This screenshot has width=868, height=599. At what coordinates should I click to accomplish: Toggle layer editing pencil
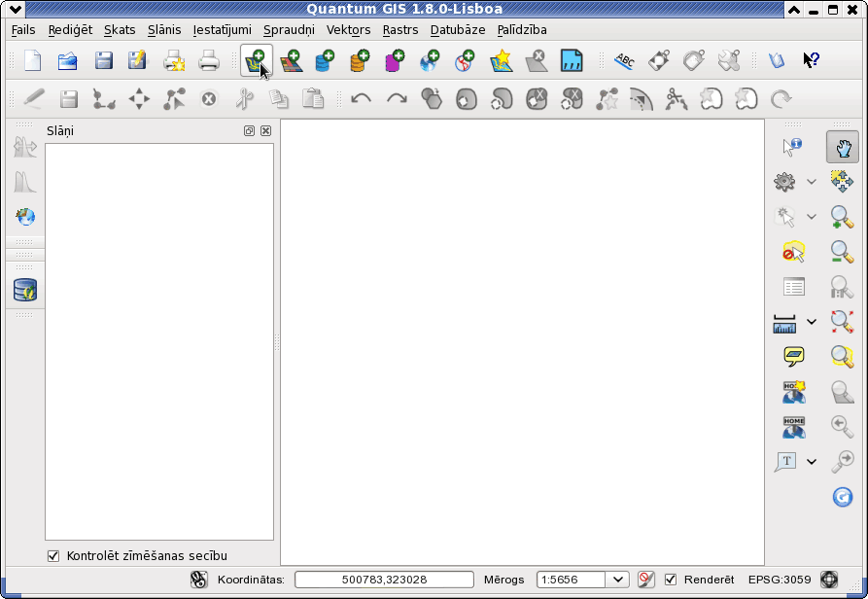[34, 99]
